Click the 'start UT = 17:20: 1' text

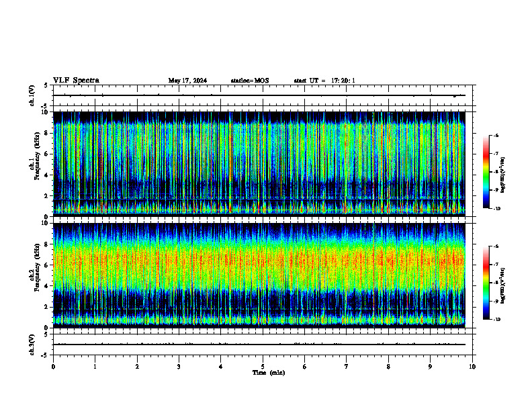click(324, 81)
